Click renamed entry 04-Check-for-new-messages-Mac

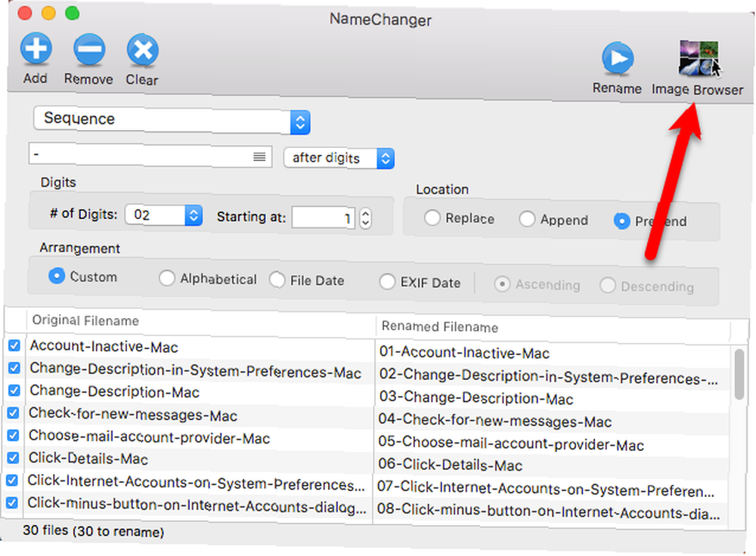[495, 421]
